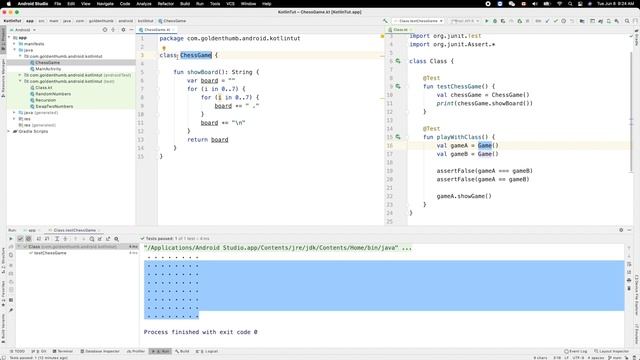The height and width of the screenshot is (360, 640).
Task: Open Terminal tool window
Action: point(62,351)
